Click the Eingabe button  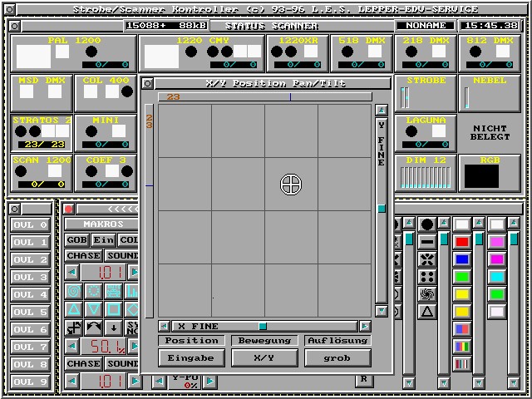click(191, 358)
